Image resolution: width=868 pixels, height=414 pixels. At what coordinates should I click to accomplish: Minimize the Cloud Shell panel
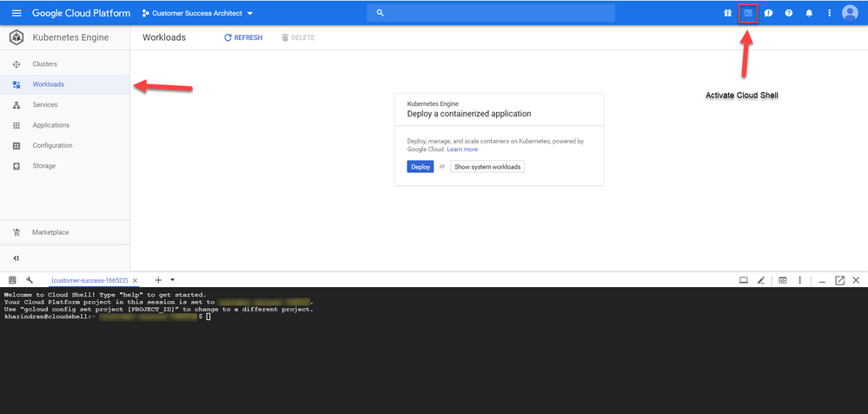822,281
